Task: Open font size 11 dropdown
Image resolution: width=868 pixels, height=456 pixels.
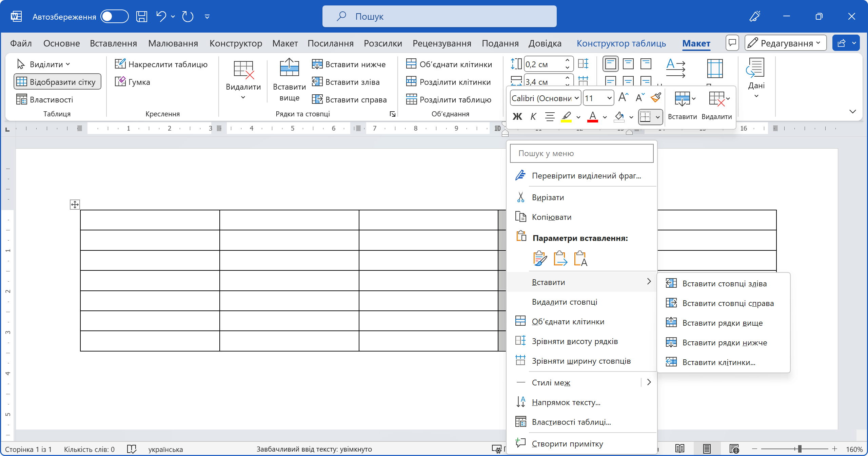Action: [609, 98]
